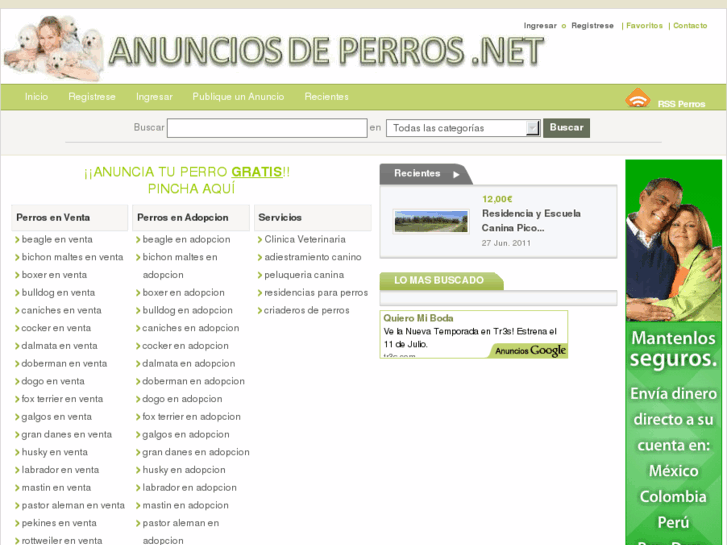727x545 pixels.
Task: Open the Todas las categorías dropdown
Action: point(463,128)
